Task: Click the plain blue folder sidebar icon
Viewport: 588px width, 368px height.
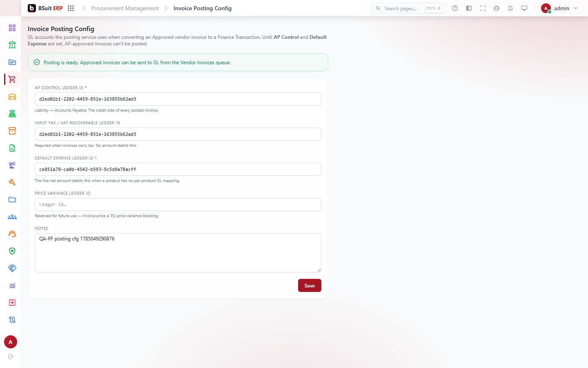Action: point(12,200)
